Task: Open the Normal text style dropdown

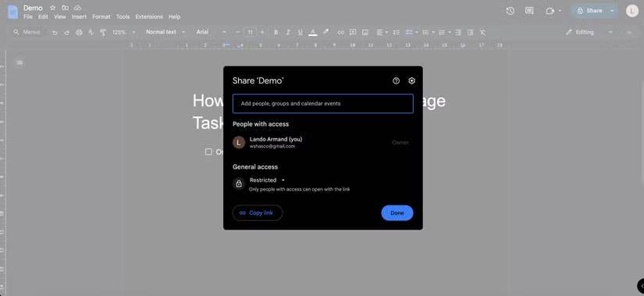Action: (165, 32)
